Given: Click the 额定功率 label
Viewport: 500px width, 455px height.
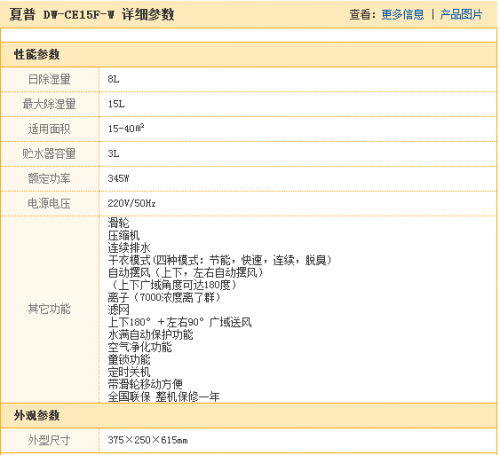Looking at the screenshot, I should [49, 179].
